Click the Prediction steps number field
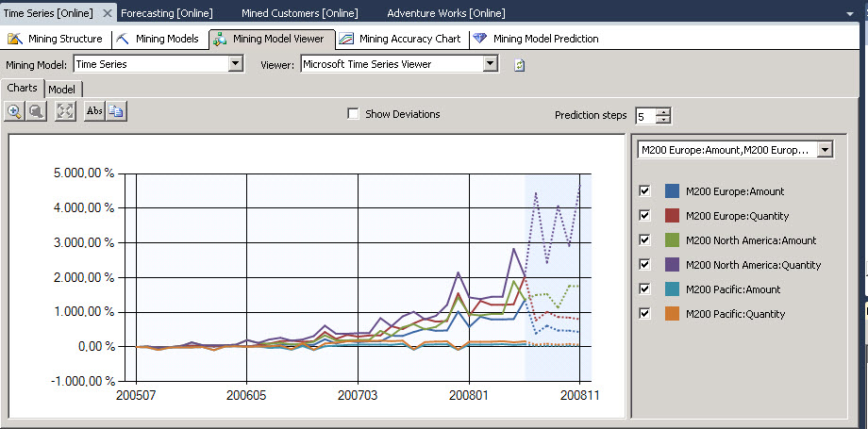 [646, 116]
